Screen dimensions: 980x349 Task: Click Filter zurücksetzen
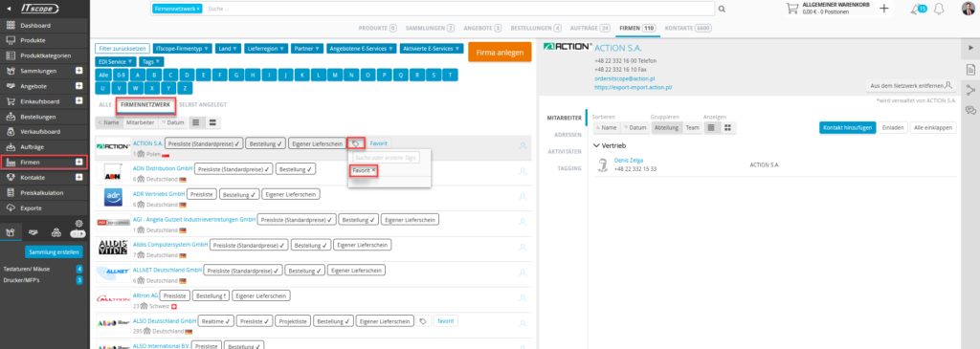click(122, 48)
